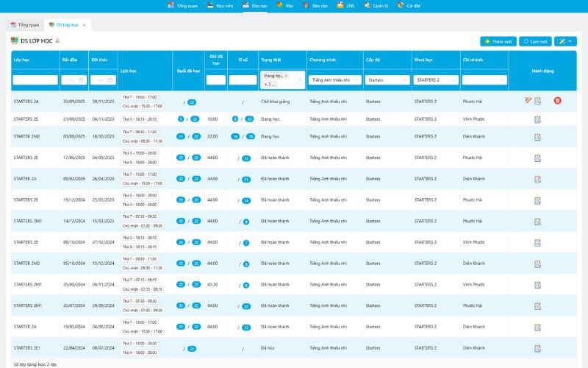Image resolution: width=588 pixels, height=368 pixels.
Task: Remove the Đang học tag from the status filter
Action: click(286, 76)
